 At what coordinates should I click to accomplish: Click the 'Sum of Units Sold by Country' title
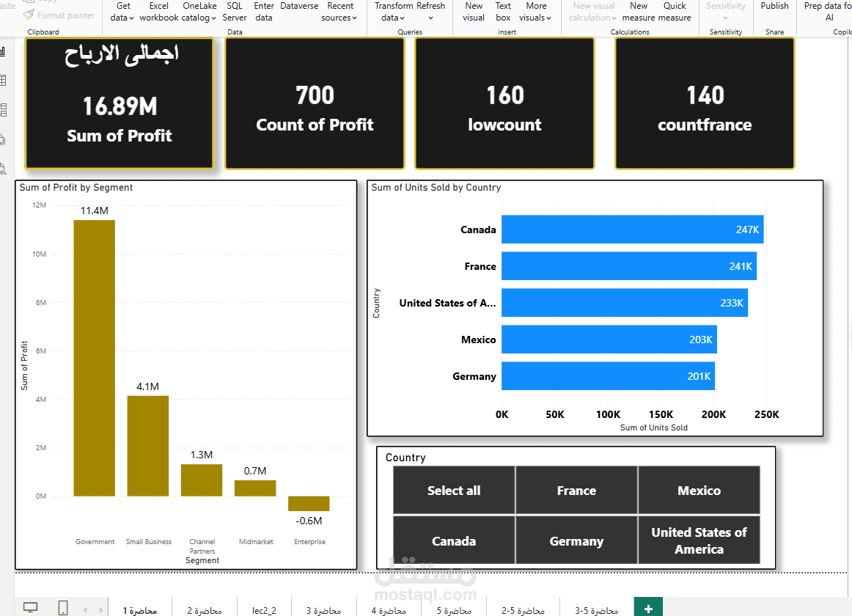pos(436,188)
